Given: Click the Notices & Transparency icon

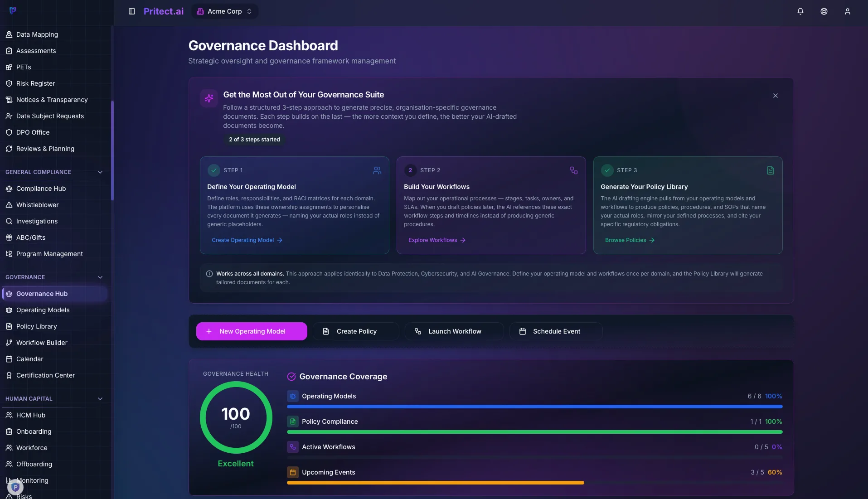Looking at the screenshot, I should coord(9,100).
